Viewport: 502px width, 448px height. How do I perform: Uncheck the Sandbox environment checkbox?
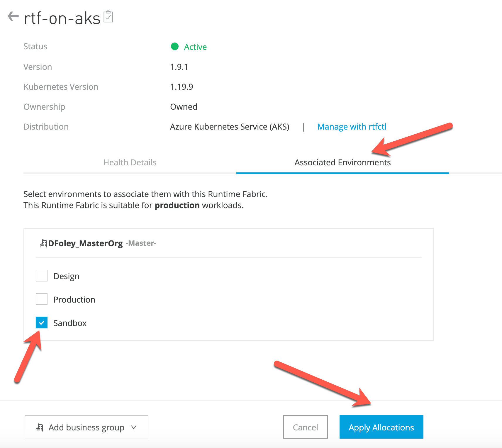(42, 323)
